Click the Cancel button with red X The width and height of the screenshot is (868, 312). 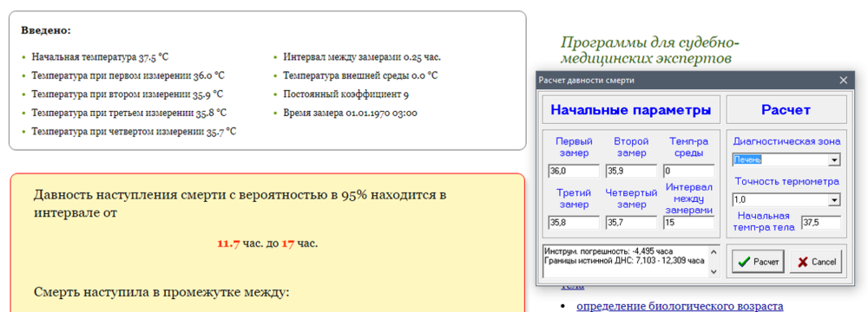point(817,262)
